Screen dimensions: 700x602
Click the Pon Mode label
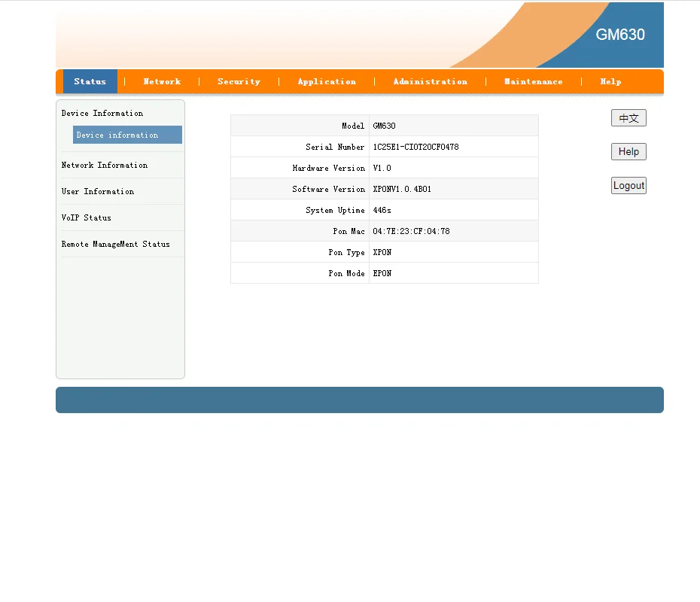click(346, 274)
